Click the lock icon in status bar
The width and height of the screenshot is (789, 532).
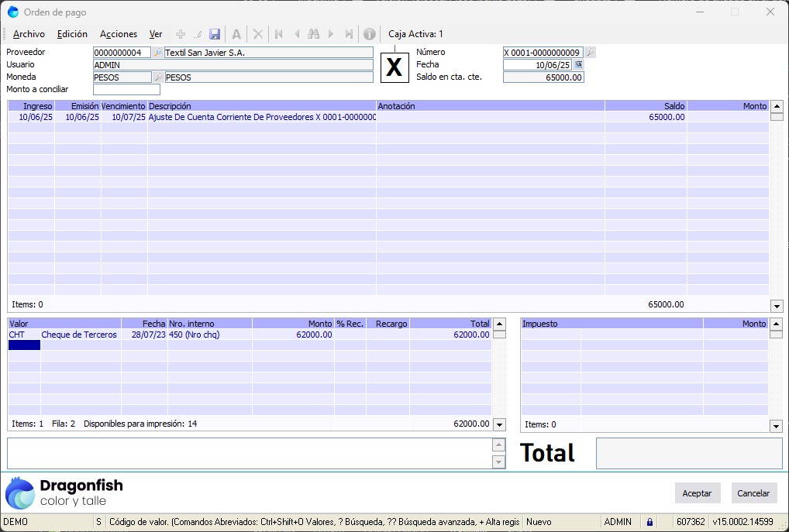click(x=649, y=523)
